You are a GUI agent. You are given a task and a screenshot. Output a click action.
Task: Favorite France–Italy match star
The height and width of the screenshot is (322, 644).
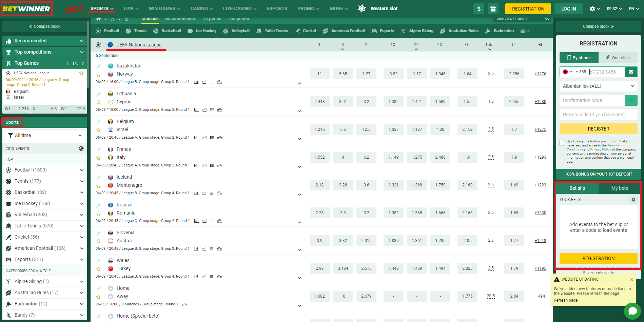click(x=98, y=158)
